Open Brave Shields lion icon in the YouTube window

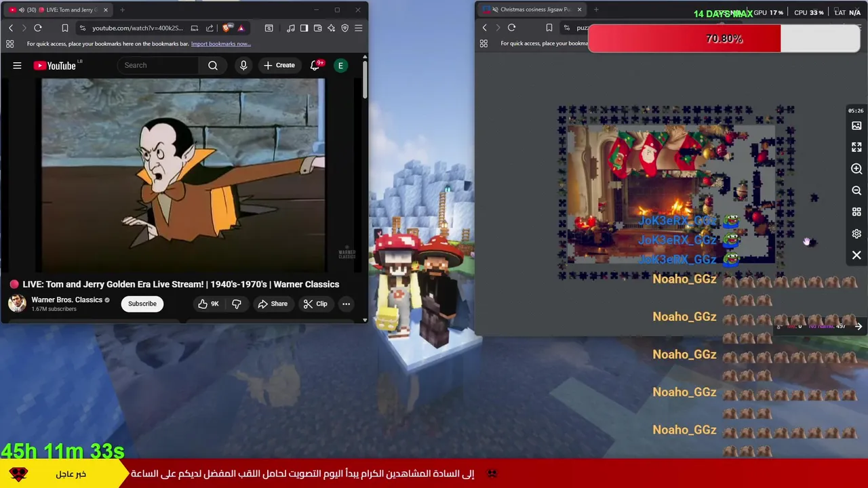226,28
